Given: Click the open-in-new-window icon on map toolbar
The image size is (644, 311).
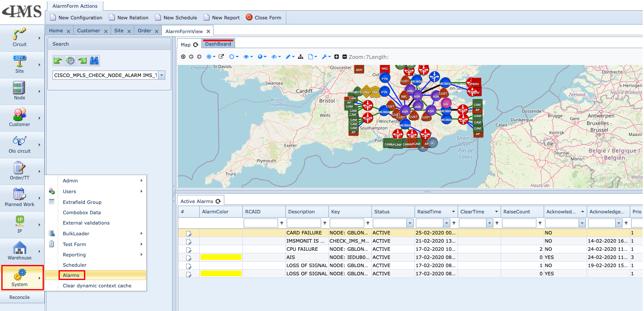Looking at the screenshot, I should [x=221, y=57].
